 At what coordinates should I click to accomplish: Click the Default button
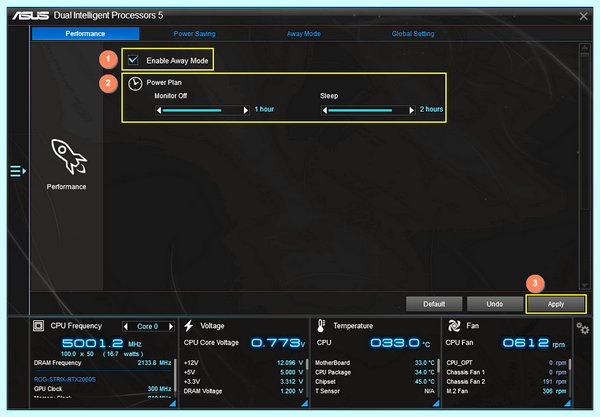434,304
